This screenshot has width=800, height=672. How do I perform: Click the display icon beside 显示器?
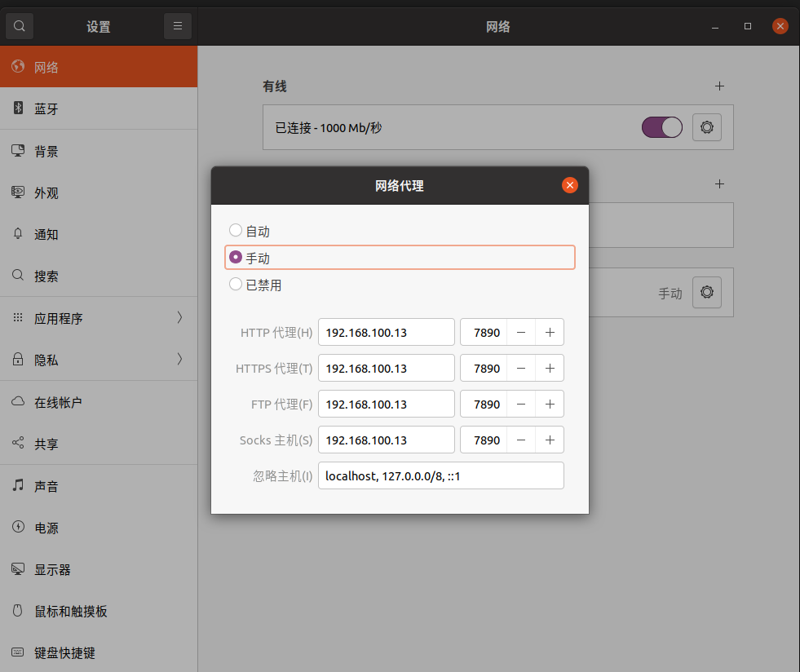pyautogui.click(x=18, y=569)
